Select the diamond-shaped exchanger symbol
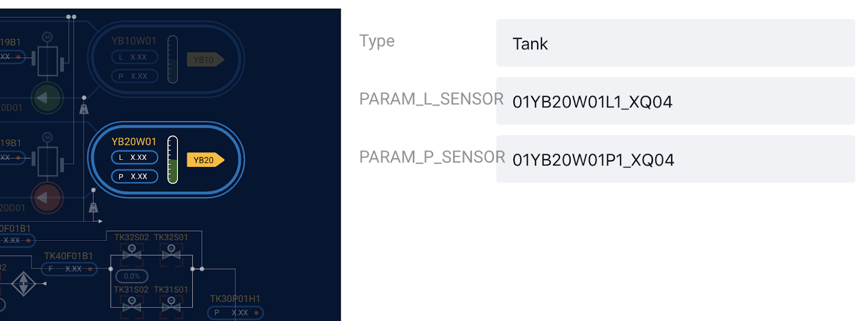 click(x=23, y=284)
